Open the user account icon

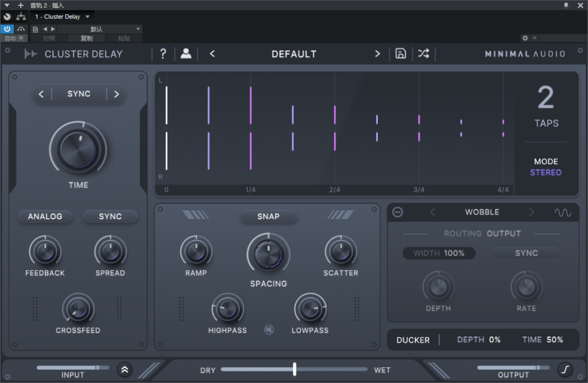[x=186, y=54]
